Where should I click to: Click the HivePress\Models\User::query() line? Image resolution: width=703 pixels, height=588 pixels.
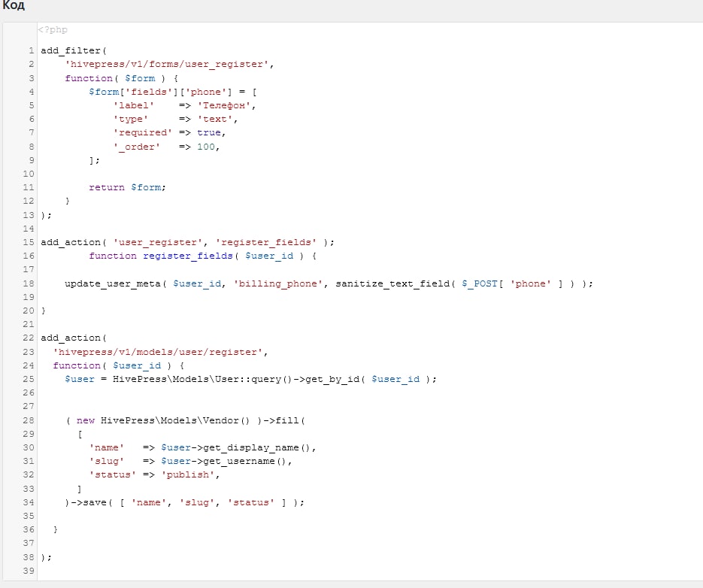click(250, 379)
